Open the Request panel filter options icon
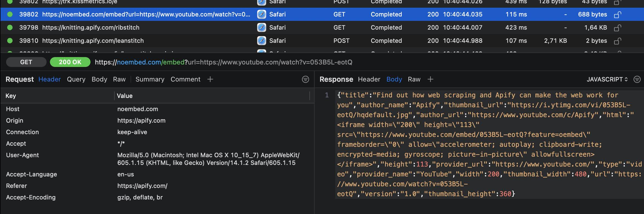The width and height of the screenshot is (644, 214). tap(305, 79)
